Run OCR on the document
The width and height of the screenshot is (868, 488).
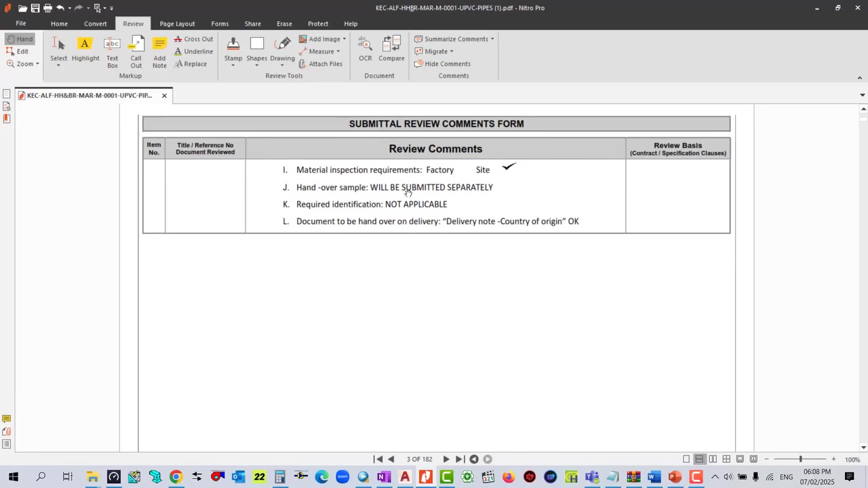(366, 49)
